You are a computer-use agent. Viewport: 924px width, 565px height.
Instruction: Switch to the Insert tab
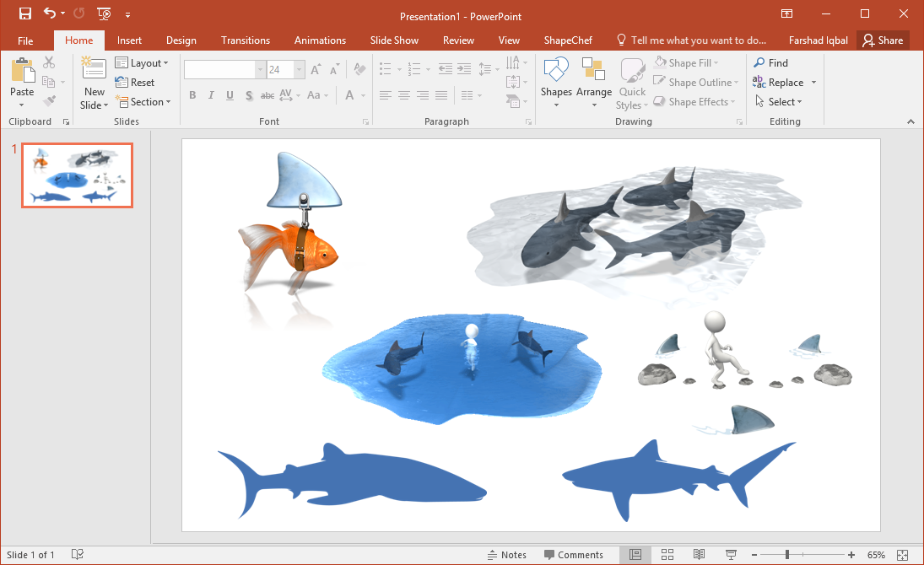tap(129, 40)
